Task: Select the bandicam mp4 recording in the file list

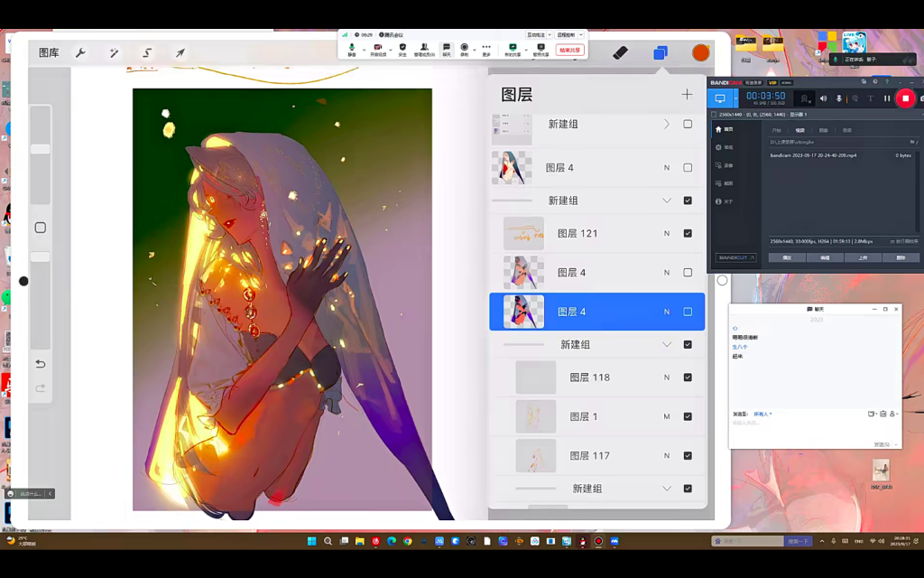Action: pos(812,155)
